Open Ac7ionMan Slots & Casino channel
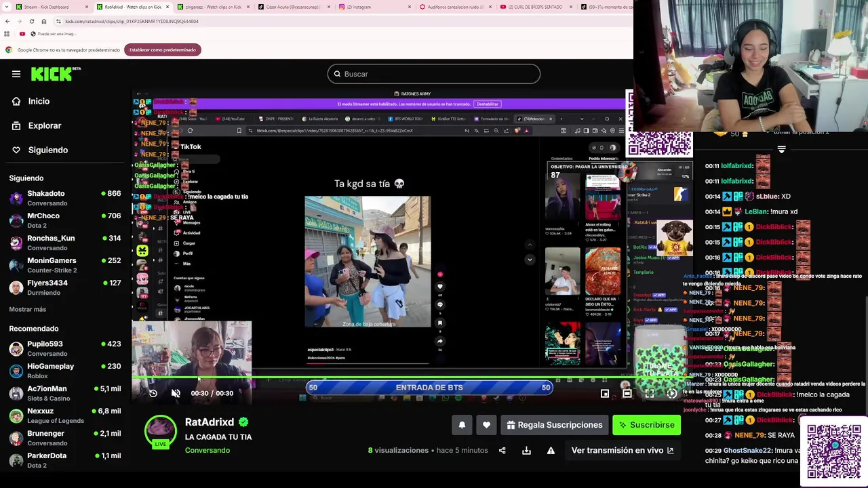 click(65, 393)
